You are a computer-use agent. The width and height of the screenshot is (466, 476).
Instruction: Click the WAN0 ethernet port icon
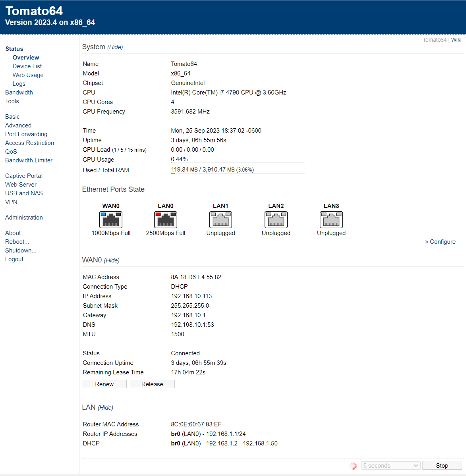[110, 220]
